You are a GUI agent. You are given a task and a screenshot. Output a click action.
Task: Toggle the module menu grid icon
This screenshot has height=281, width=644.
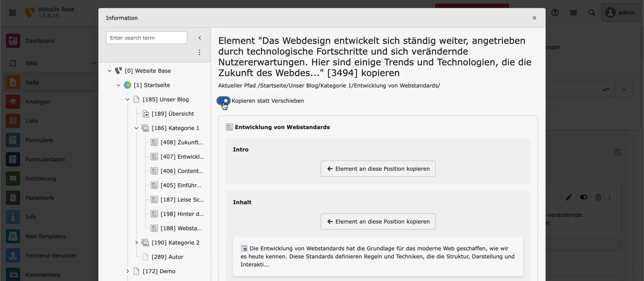coord(12,12)
